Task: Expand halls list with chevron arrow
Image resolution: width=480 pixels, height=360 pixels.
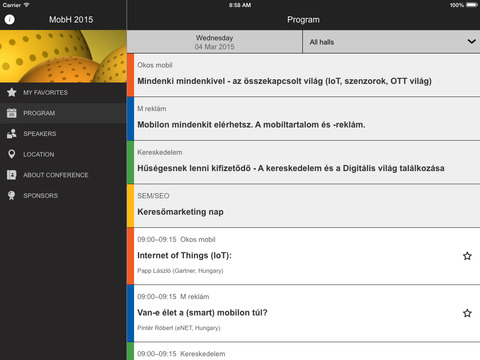Action: pyautogui.click(x=472, y=42)
